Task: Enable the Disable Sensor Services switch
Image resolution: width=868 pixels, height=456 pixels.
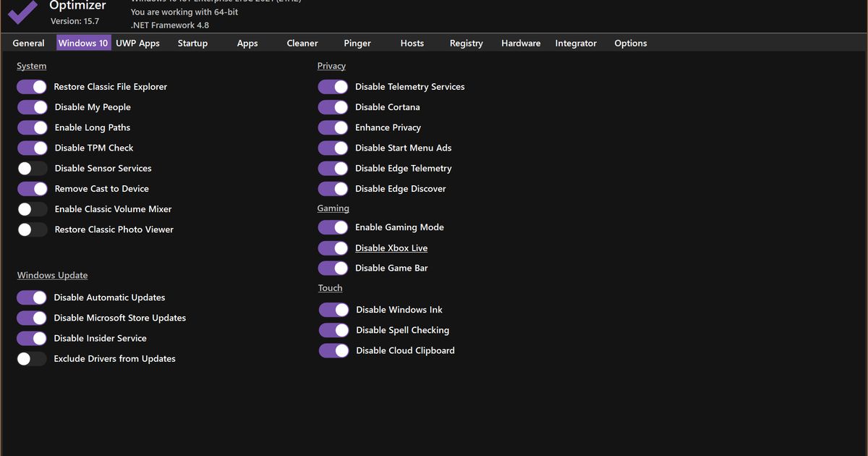Action: click(33, 169)
